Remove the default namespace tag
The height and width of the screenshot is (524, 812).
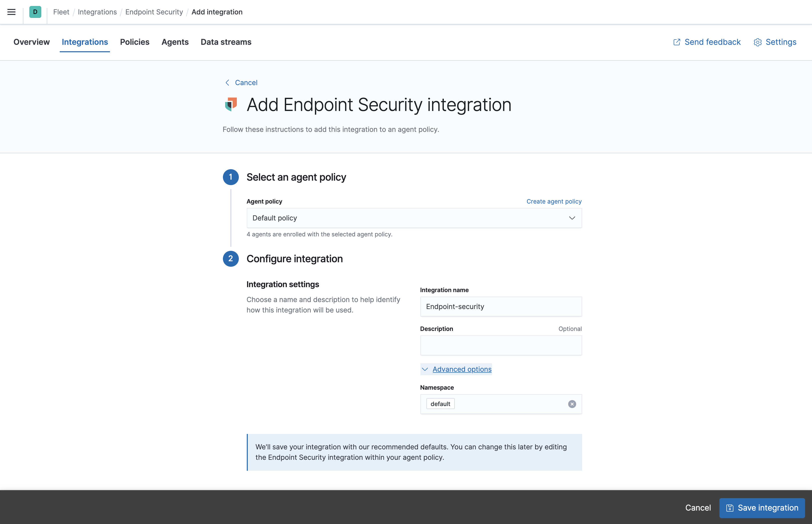coord(571,404)
